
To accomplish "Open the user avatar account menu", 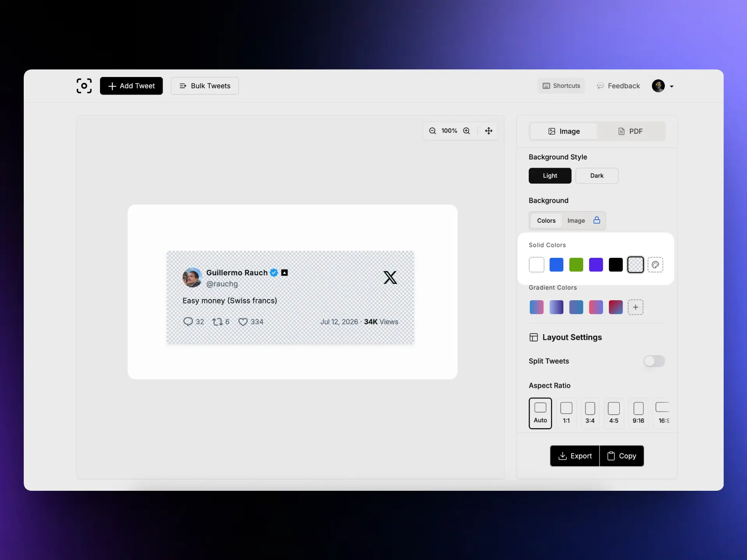I will (663, 86).
